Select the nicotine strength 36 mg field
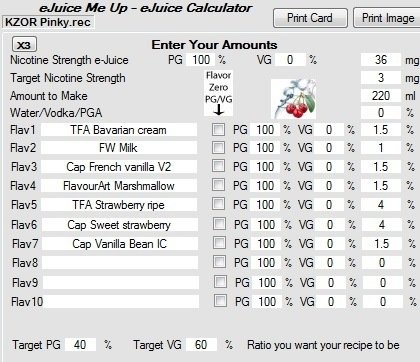Image resolution: width=420 pixels, height=362 pixels. click(x=381, y=60)
